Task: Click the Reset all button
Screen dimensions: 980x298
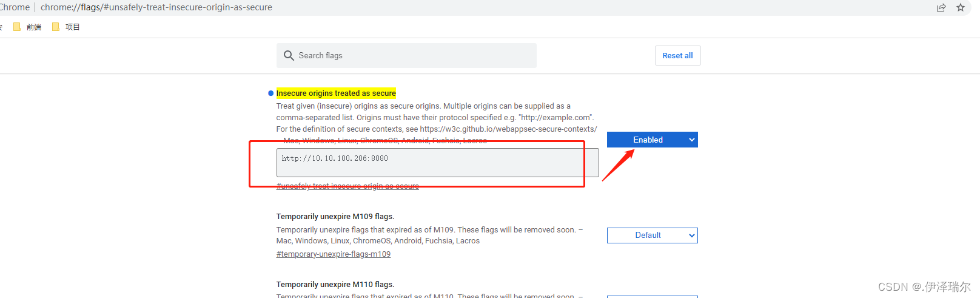Action: 677,55
